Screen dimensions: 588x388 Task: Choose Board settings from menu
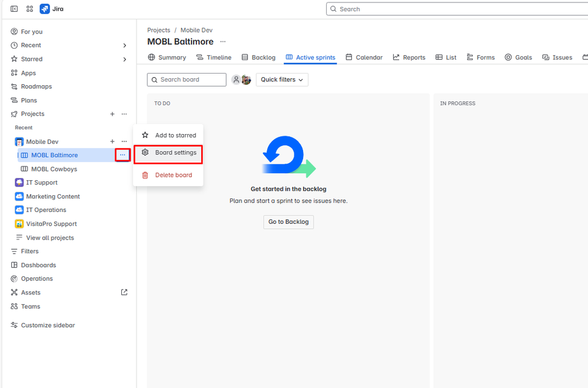pos(168,152)
